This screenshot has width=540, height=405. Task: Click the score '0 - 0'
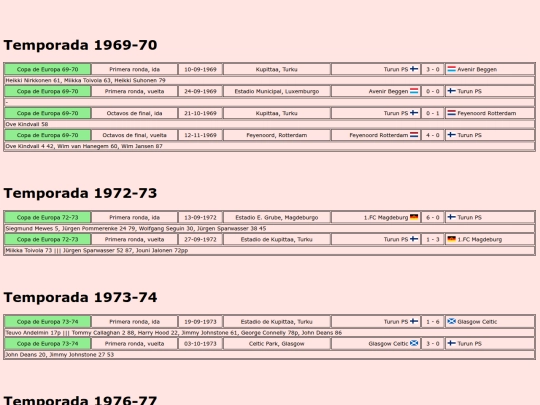pyautogui.click(x=433, y=91)
